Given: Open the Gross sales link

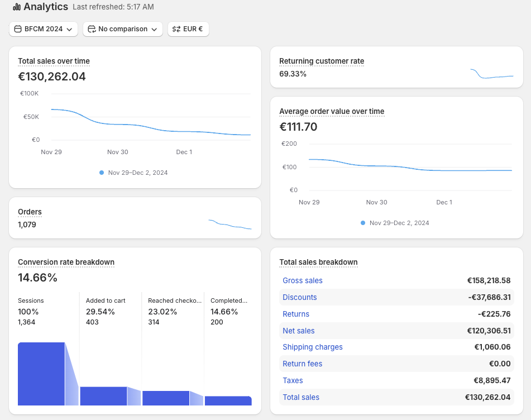Looking at the screenshot, I should (x=303, y=280).
